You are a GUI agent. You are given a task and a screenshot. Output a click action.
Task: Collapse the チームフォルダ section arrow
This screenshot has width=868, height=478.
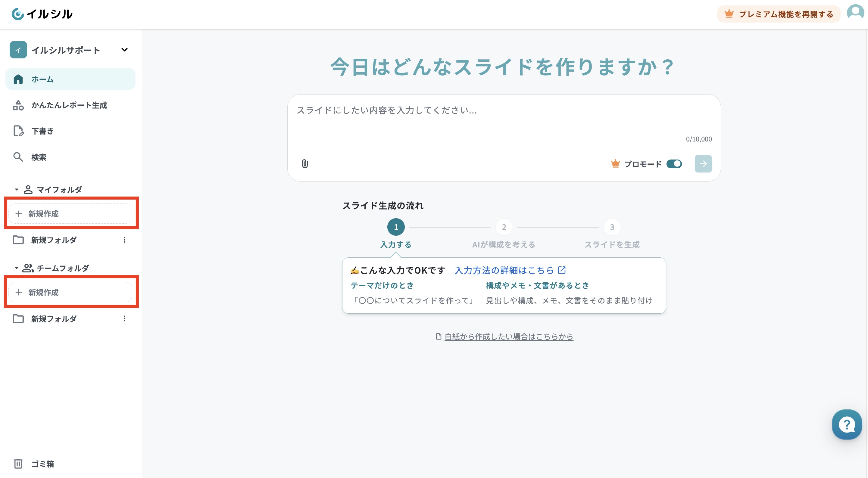point(17,268)
